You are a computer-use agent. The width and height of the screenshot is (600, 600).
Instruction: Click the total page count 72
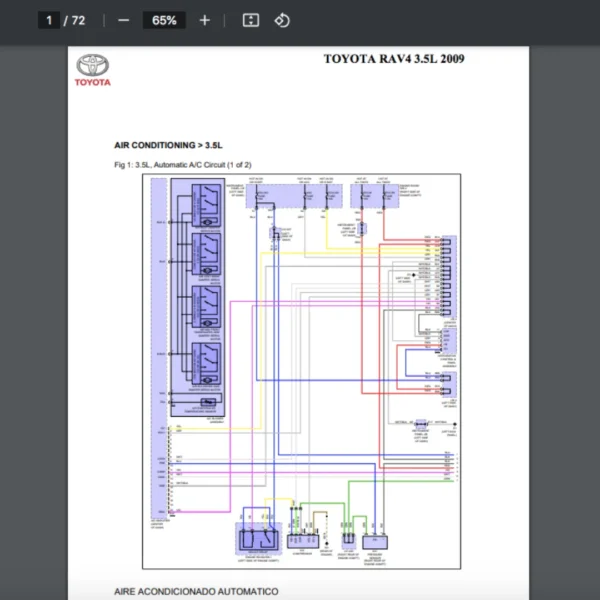(78, 20)
